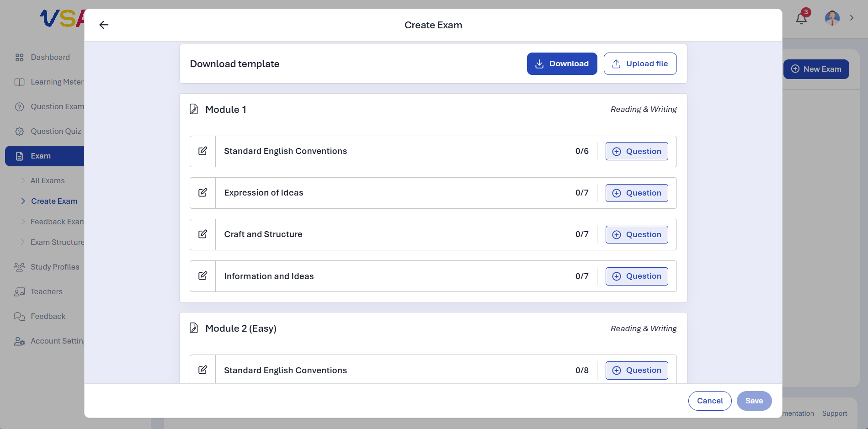
Task: Expand the chevron next to user avatar
Action: pos(852,18)
